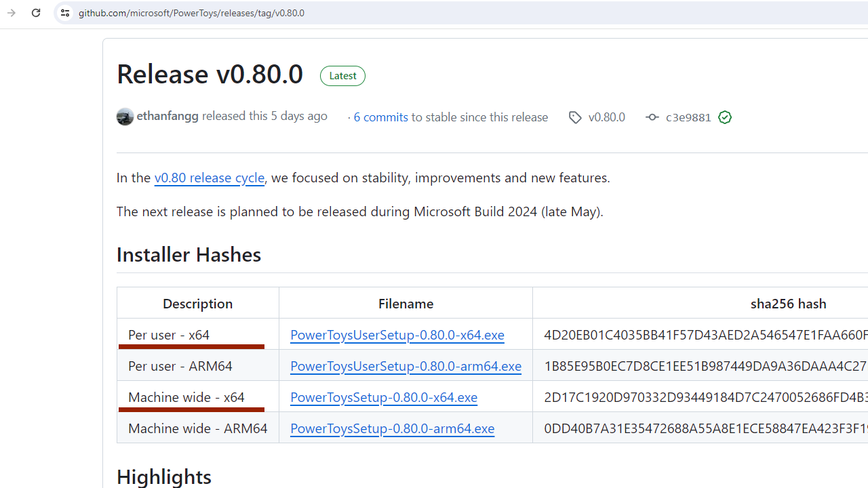Click the commit icon beside c3e9881
Screen dimensions: 868x488
(652, 117)
